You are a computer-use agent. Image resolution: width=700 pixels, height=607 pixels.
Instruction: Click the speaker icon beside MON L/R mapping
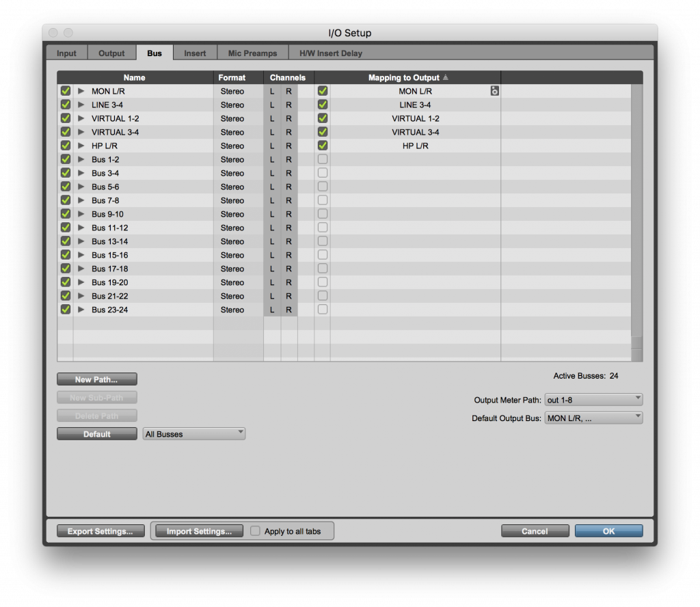click(494, 90)
